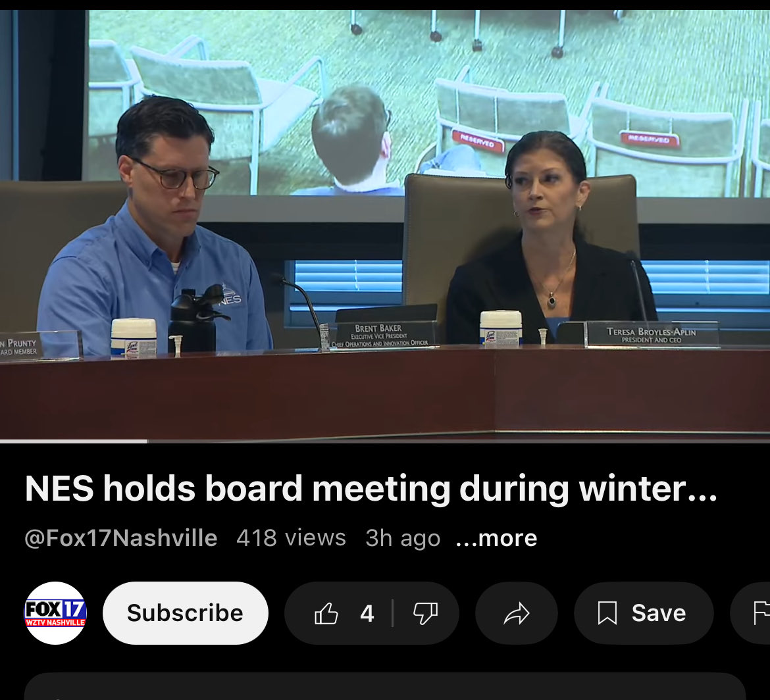Click the report flag button
This screenshot has height=700, width=770.
tap(752, 613)
